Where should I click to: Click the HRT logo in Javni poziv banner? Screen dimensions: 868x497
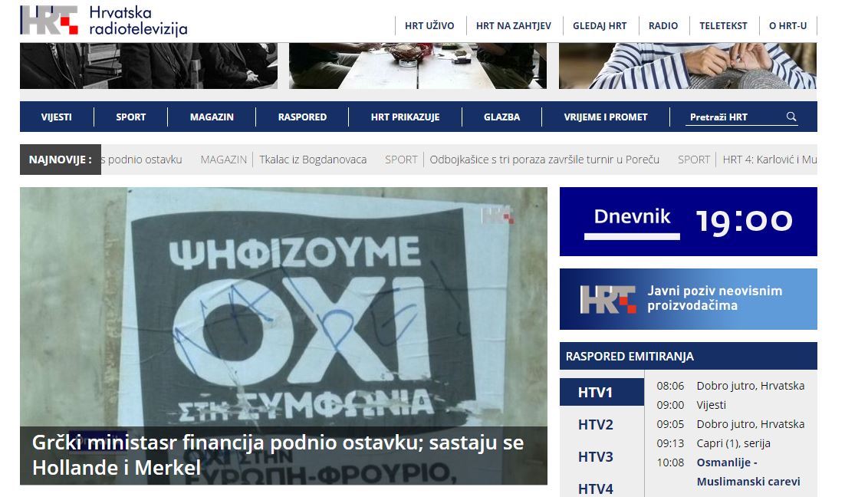point(607,299)
